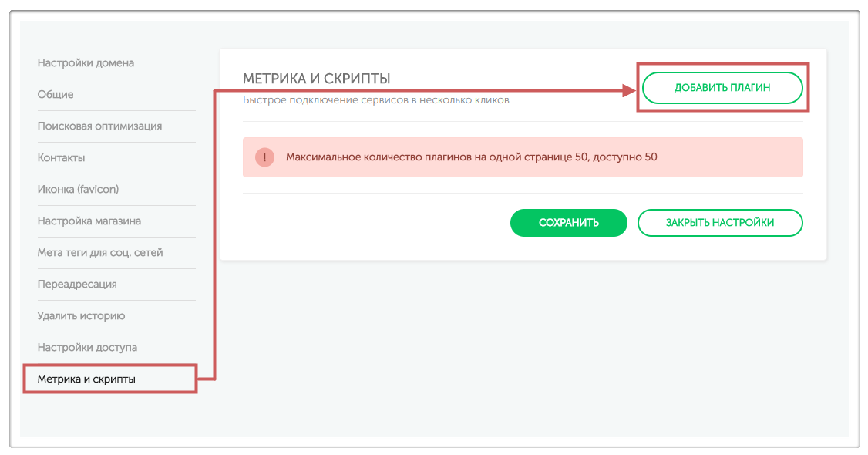868x455 pixels.
Task: Choose Мета теги для соц. сетей
Action: point(100,252)
